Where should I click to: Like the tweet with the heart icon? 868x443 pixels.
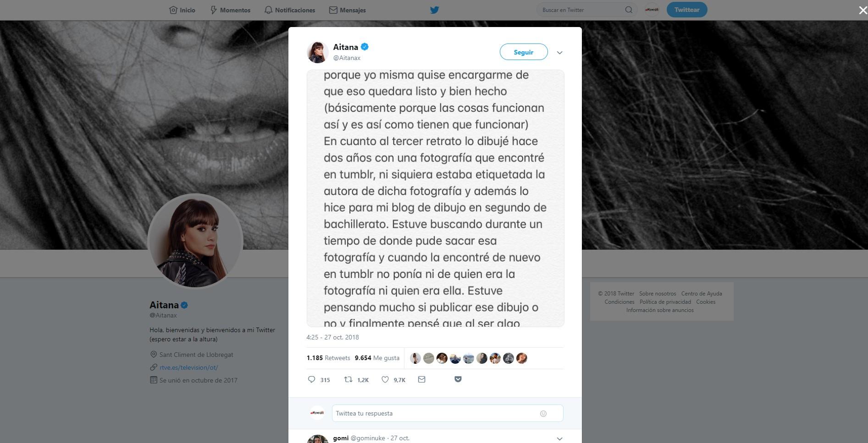(385, 379)
